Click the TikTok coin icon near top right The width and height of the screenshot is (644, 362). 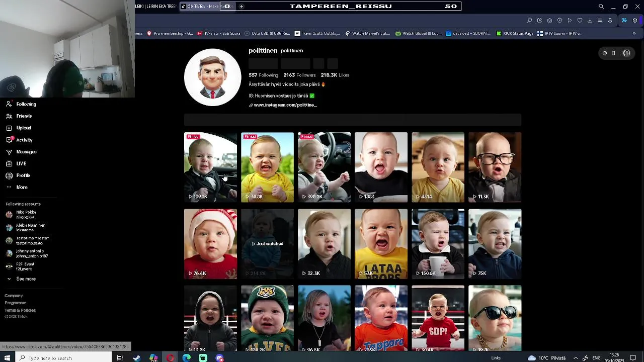click(605, 53)
